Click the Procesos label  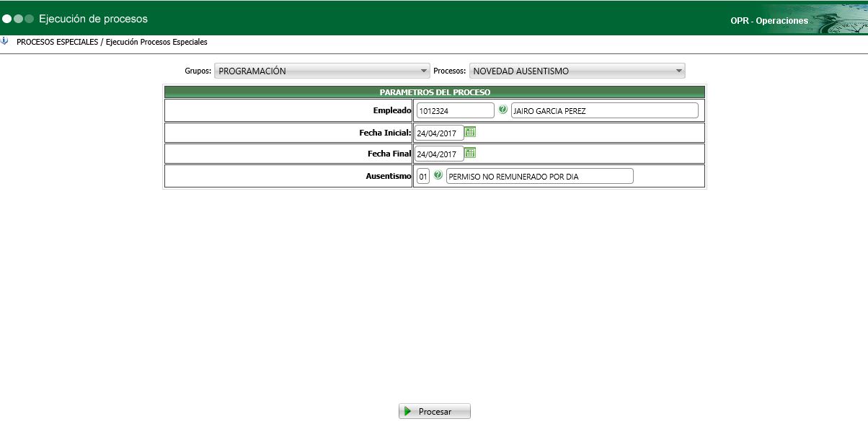(x=450, y=71)
